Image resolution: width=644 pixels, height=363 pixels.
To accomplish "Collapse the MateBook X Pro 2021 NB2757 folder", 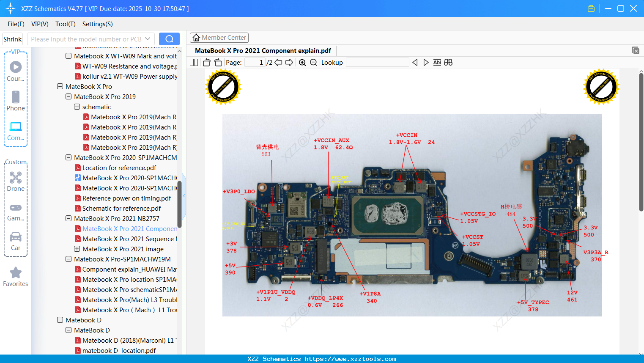I will pos(69,218).
